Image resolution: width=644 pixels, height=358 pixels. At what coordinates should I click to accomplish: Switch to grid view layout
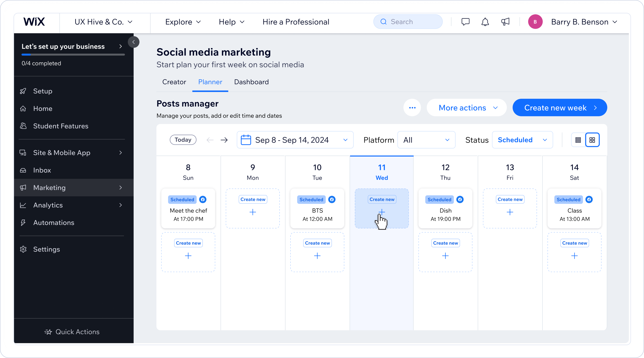[592, 140]
